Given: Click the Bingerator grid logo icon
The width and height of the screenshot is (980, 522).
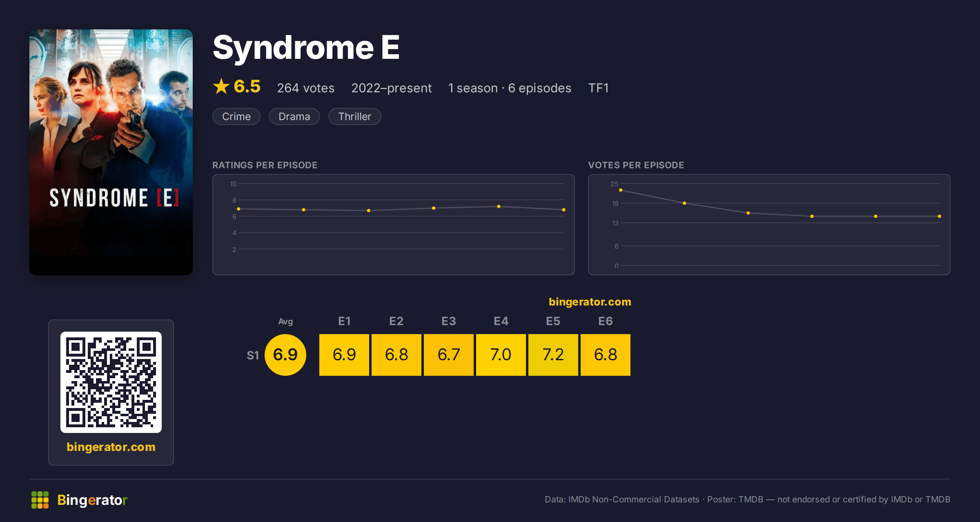Looking at the screenshot, I should point(40,500).
